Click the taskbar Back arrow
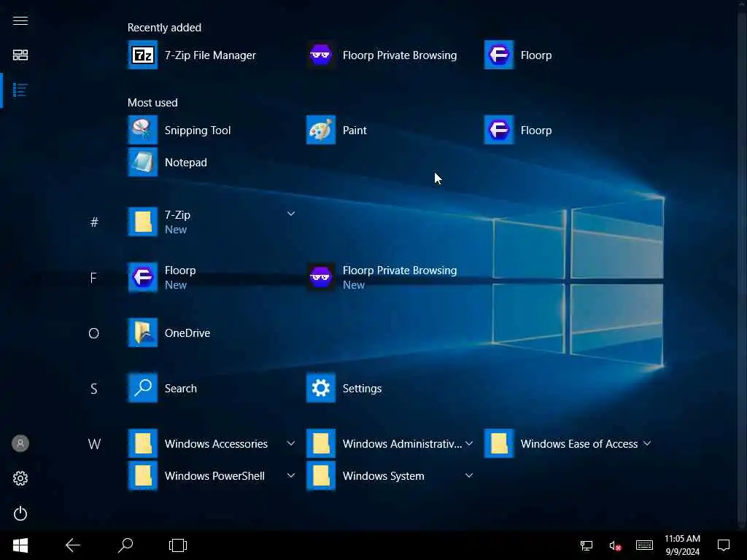Image resolution: width=747 pixels, height=560 pixels. click(x=73, y=545)
